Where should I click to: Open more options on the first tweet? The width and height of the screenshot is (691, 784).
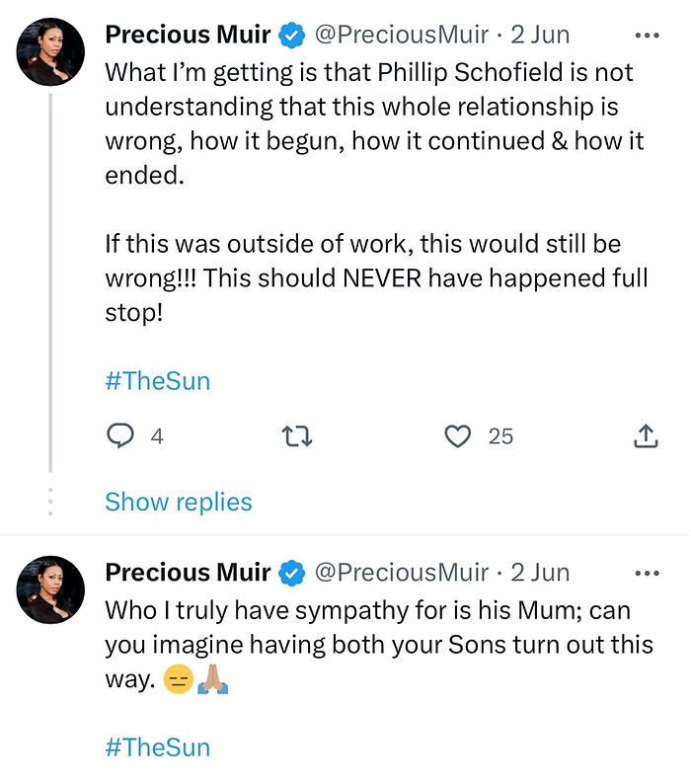click(646, 36)
